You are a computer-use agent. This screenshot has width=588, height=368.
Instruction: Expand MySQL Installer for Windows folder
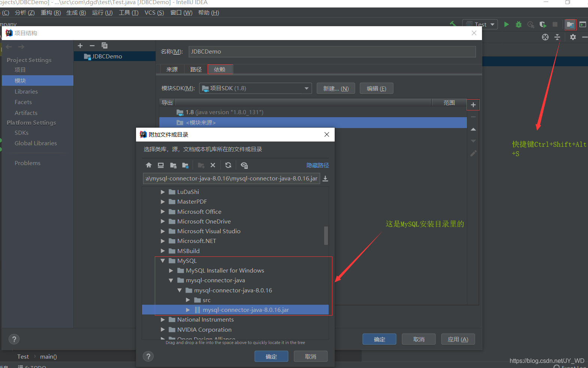[171, 270]
